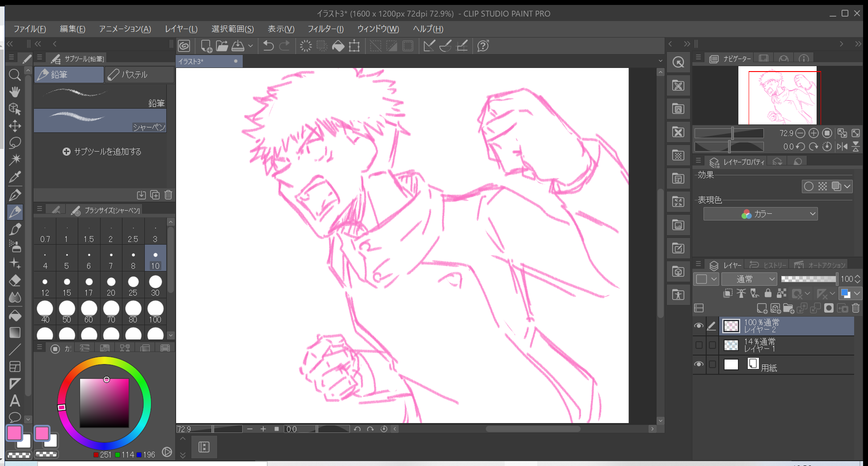Select the Hand (move canvas) tool
This screenshot has width=868, height=466.
tap(15, 92)
